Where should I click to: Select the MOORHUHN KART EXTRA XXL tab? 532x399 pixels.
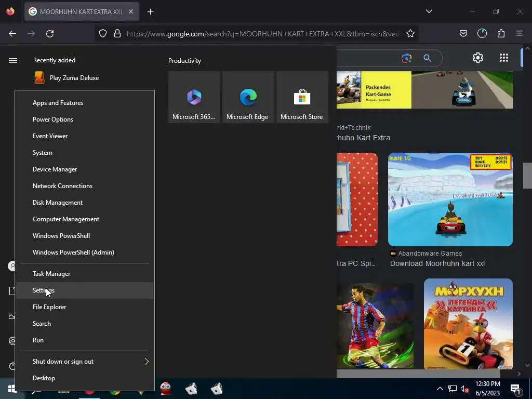82,12
